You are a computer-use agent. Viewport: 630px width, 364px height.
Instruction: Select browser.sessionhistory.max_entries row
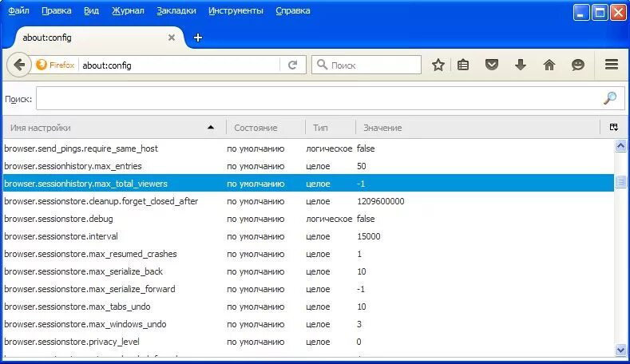coord(308,166)
